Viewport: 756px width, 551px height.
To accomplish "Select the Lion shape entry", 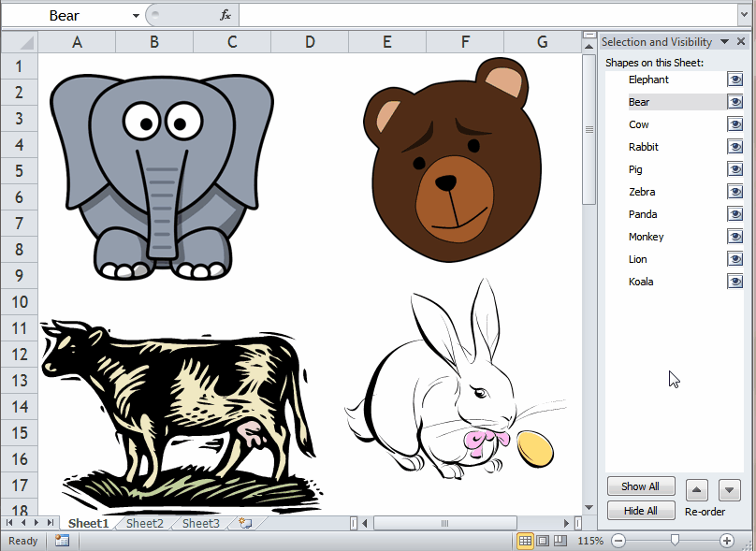I will coord(637,259).
